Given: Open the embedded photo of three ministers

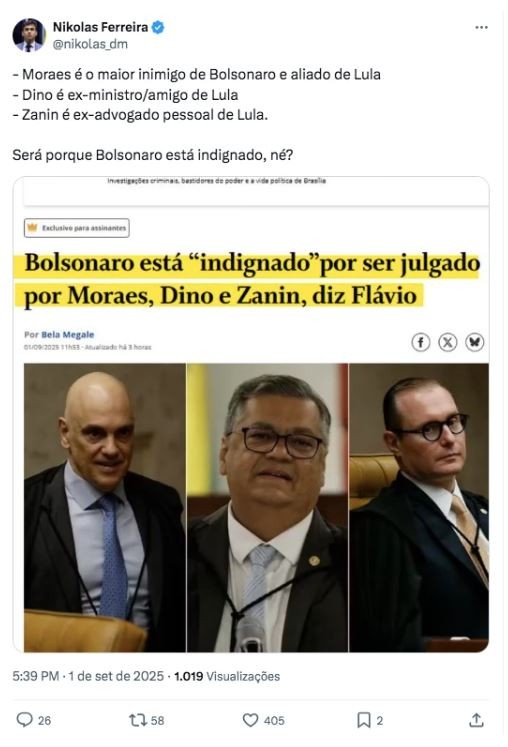Looking at the screenshot, I should [x=256, y=507].
